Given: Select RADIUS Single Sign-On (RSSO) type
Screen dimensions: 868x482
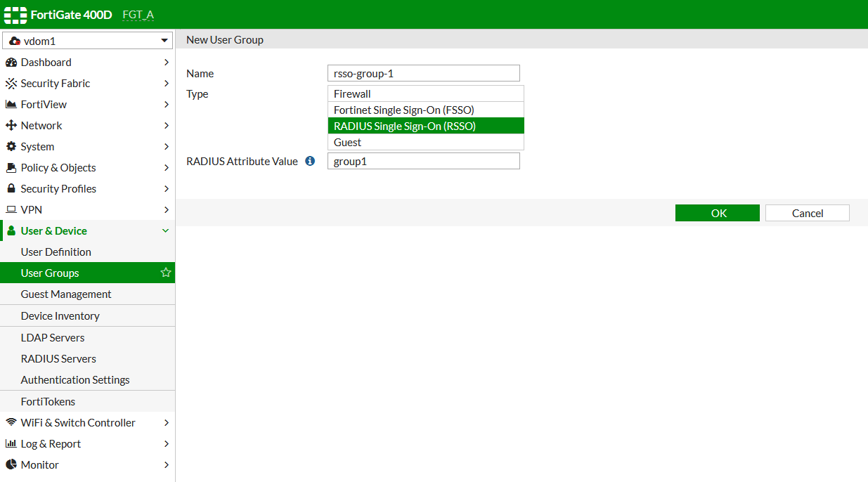Looking at the screenshot, I should coord(426,126).
